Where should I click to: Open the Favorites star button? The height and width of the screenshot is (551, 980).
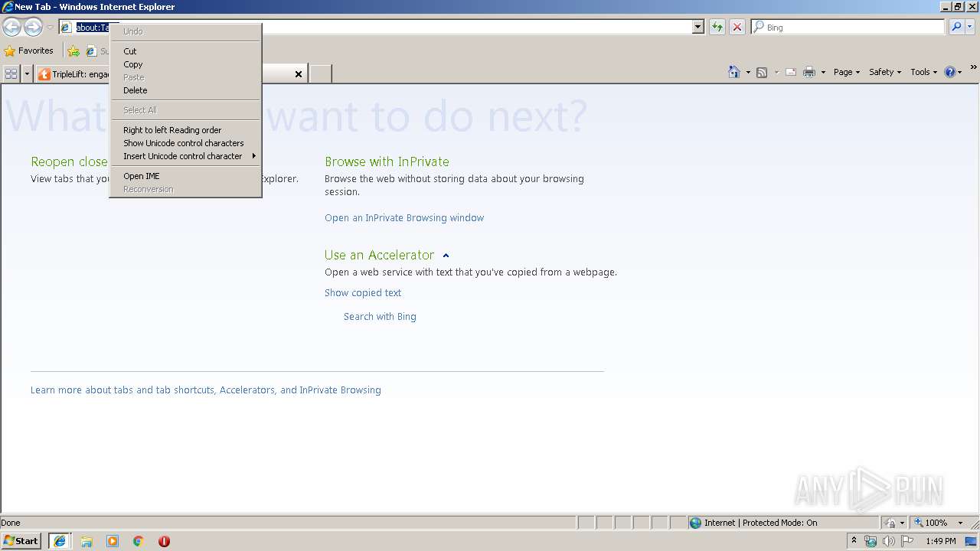coord(29,51)
